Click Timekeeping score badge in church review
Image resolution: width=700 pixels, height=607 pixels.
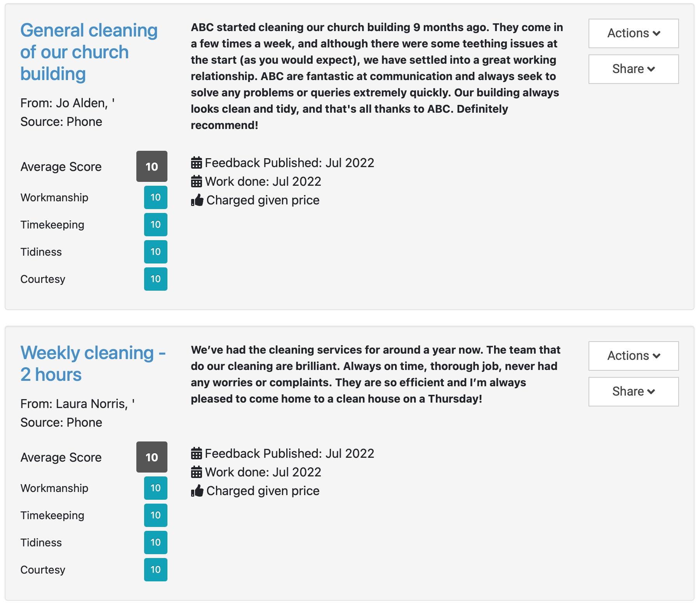pyautogui.click(x=155, y=225)
